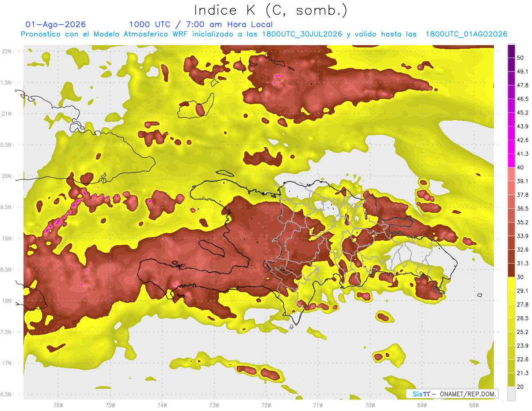
Task: Click the "46.5" color scale value
Action: tap(523, 99)
